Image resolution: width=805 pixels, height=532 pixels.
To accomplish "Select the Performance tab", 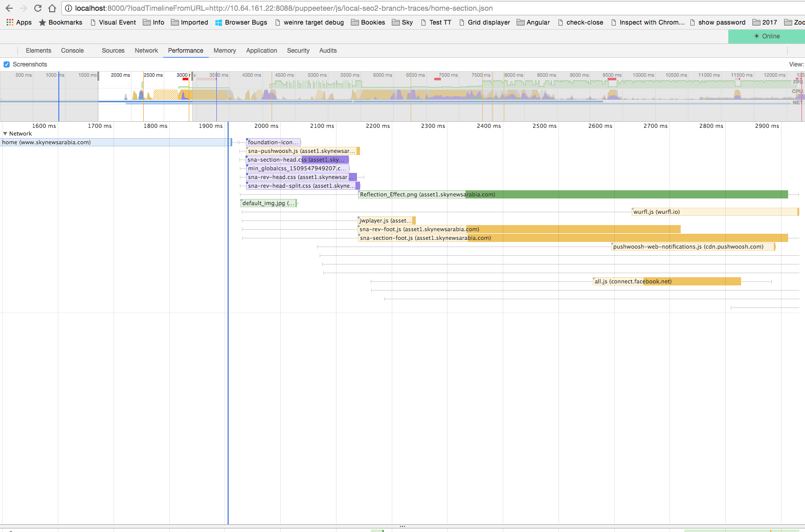I will 186,51.
